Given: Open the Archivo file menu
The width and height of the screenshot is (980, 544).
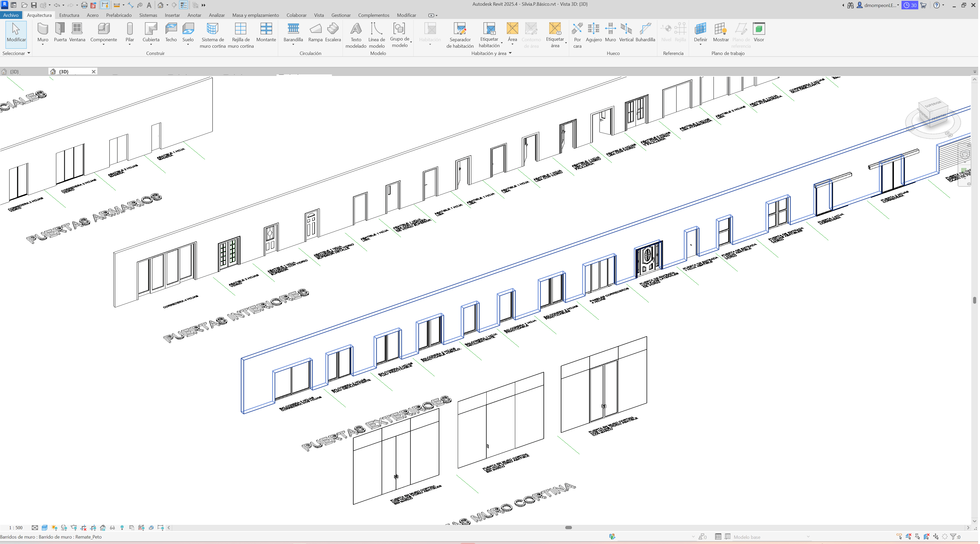Looking at the screenshot, I should [x=11, y=15].
